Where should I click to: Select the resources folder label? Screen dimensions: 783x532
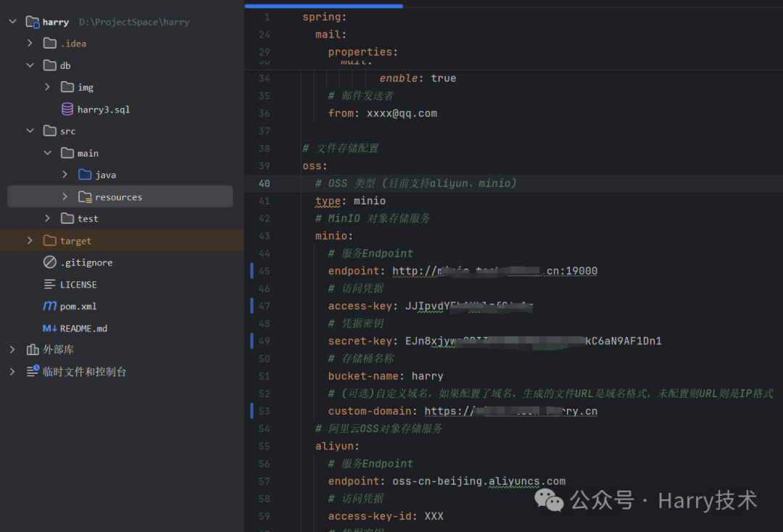(118, 197)
